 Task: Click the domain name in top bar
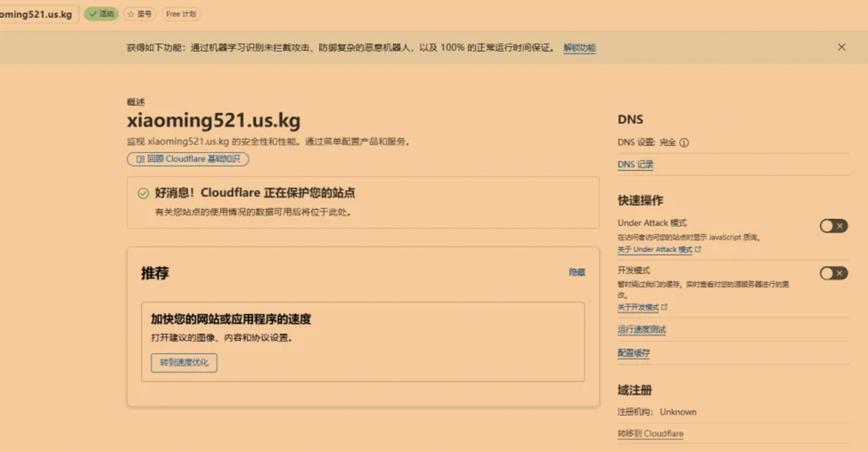tap(36, 14)
